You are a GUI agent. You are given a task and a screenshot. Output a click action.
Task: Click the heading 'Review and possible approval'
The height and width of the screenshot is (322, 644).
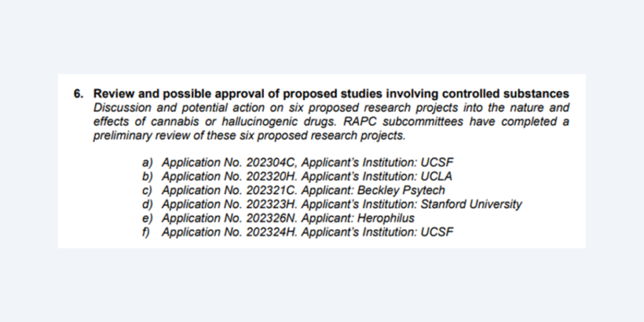(x=331, y=94)
